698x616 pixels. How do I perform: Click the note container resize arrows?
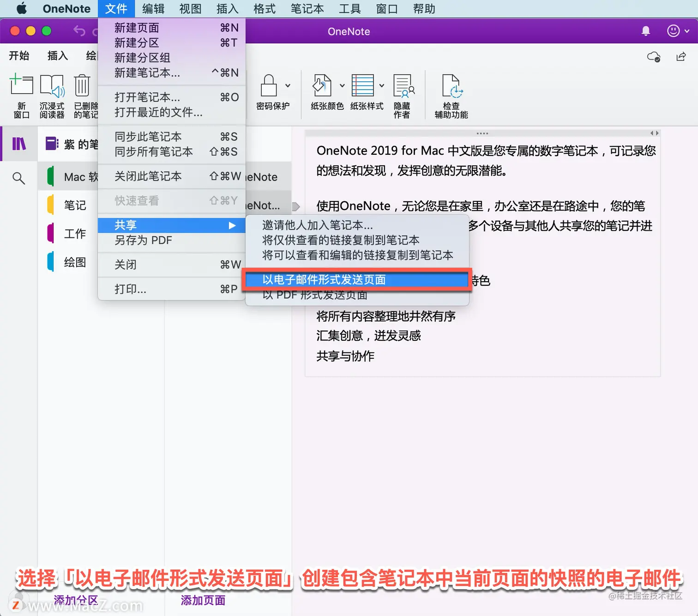[x=655, y=133]
